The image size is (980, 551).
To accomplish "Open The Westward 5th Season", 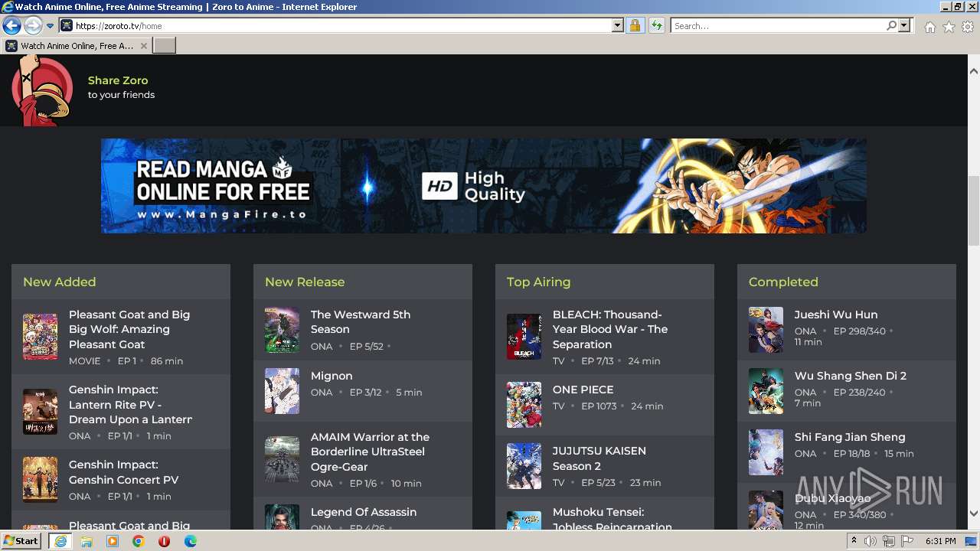I will tap(361, 321).
